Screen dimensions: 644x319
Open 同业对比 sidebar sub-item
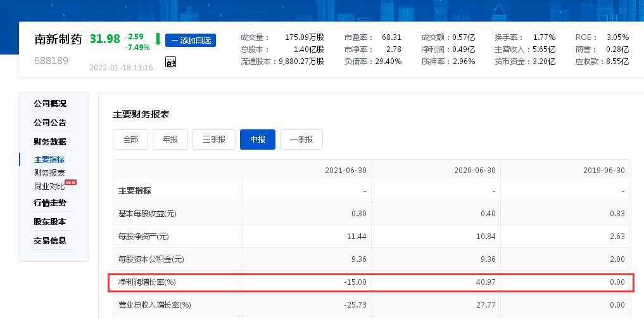[49, 186]
